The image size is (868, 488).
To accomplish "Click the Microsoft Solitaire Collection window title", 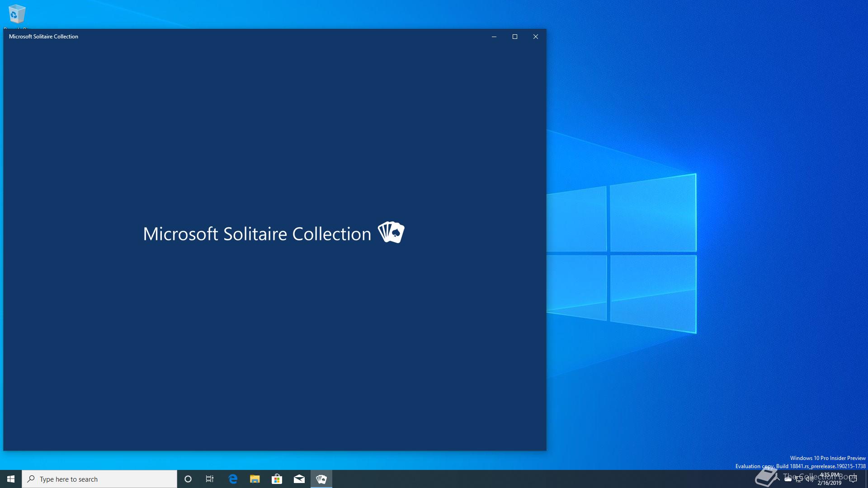I will point(43,37).
